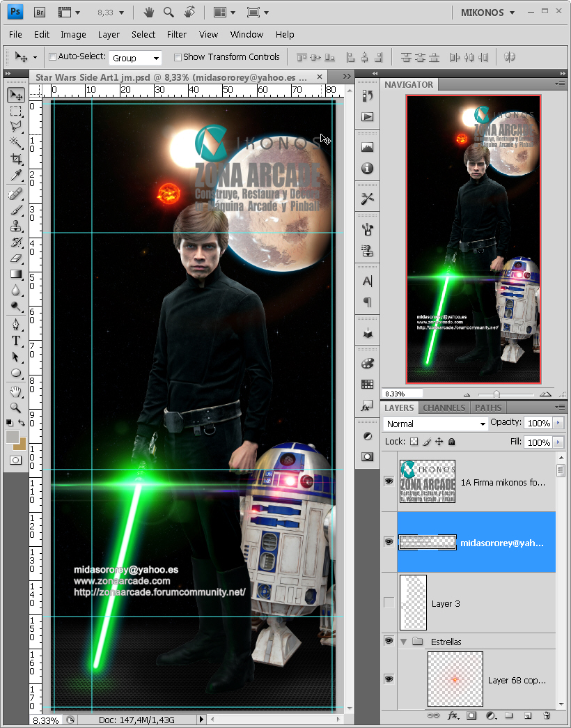This screenshot has height=728, width=571.
Task: Enable Show Transform Controls checkbox
Action: pyautogui.click(x=178, y=57)
